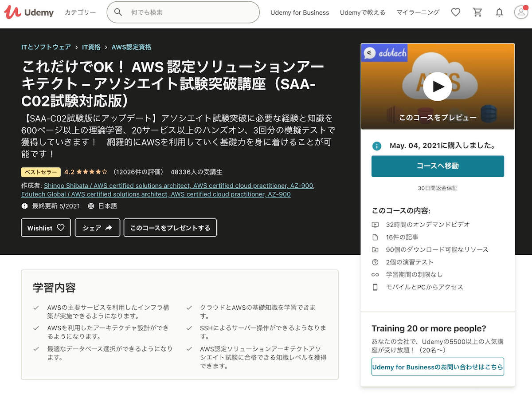Click 90個のダウンロード可能なリソース text
This screenshot has width=532, height=395.
click(437, 249)
